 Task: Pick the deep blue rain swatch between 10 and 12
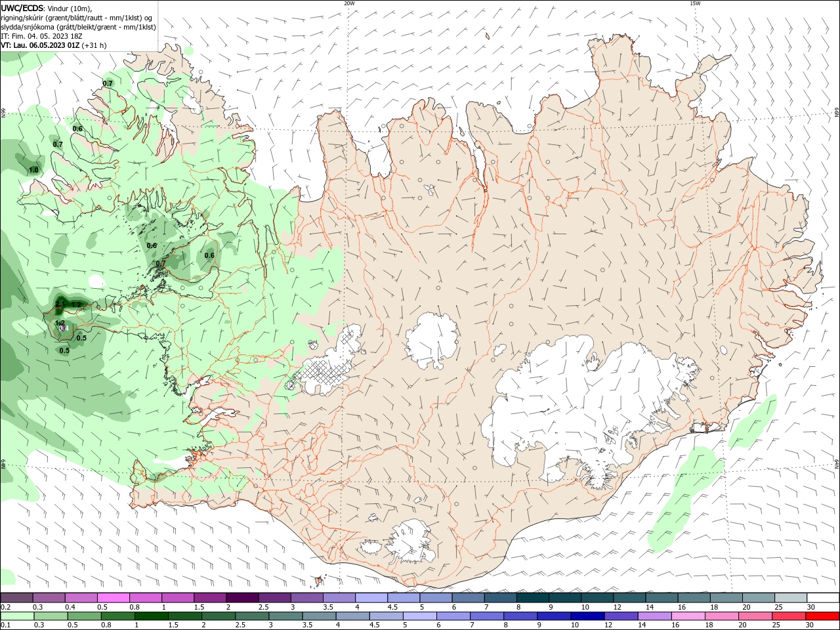[x=586, y=616]
